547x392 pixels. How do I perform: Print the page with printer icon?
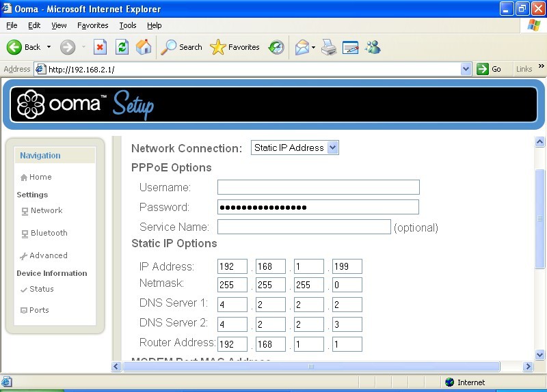[329, 47]
